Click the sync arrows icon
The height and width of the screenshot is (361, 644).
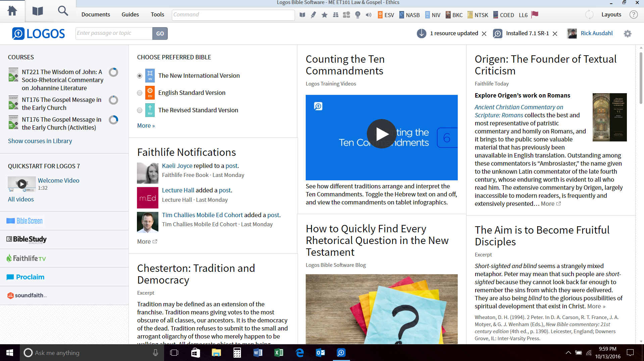pos(589,15)
